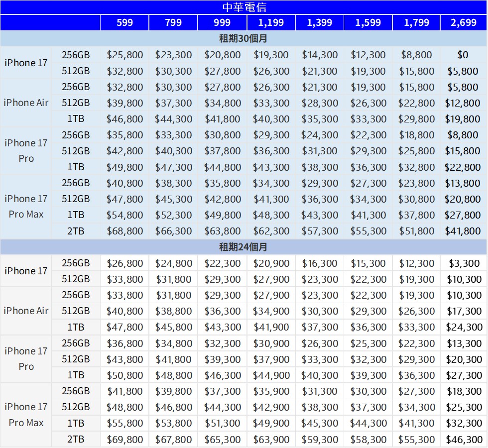Select the $12,800 price cell

[463, 103]
